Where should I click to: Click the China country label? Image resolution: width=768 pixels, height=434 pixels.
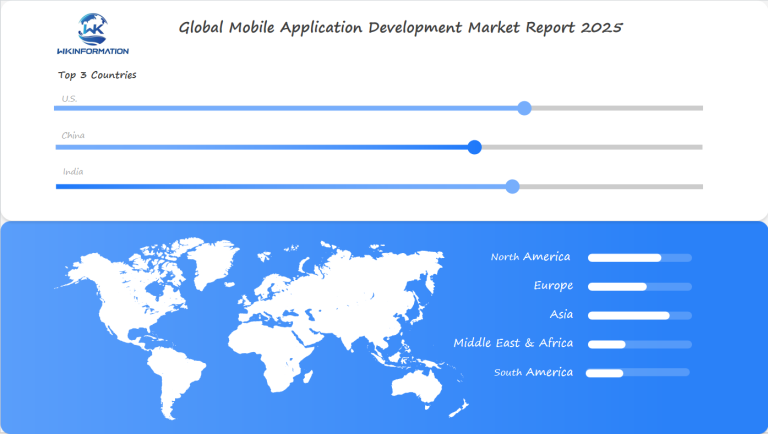coord(73,135)
